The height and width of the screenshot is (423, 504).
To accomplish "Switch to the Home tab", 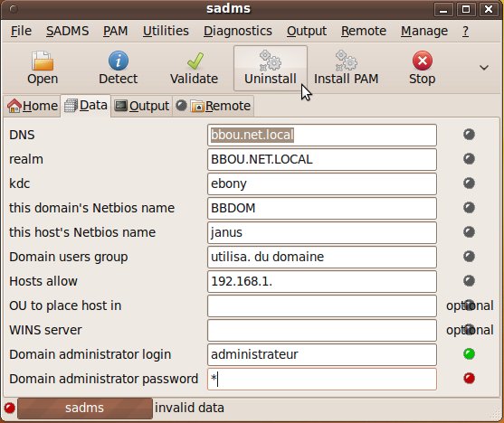I will [33, 106].
